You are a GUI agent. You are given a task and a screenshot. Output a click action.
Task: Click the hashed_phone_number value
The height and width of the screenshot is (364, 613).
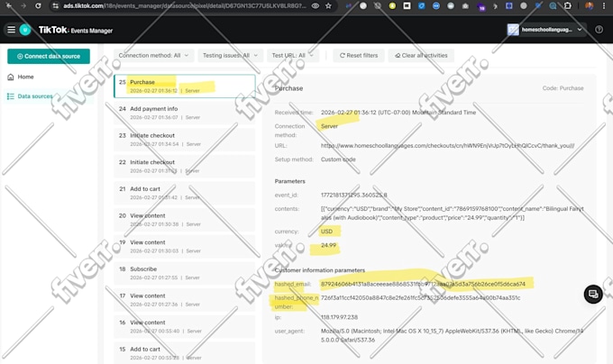420,297
